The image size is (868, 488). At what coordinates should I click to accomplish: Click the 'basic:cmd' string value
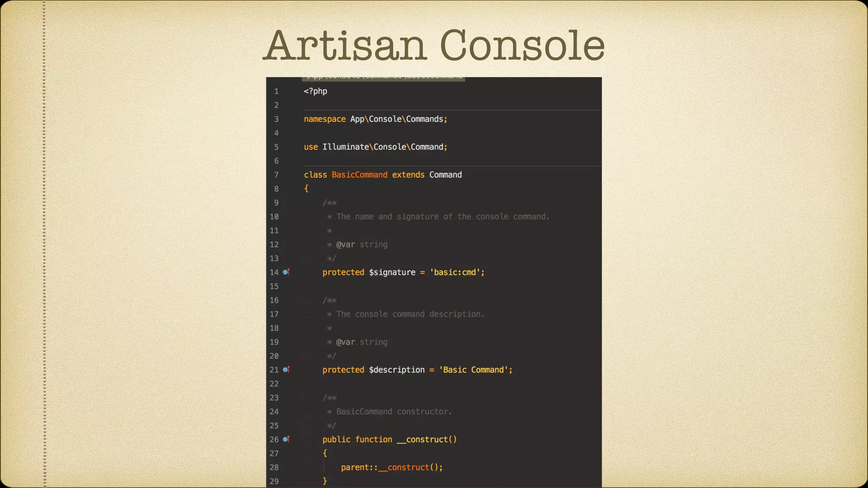[455, 272]
